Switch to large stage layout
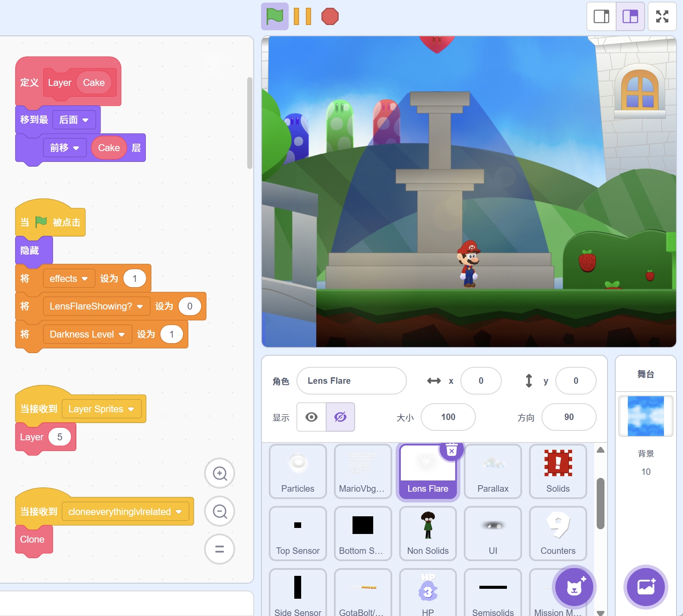683x616 pixels. [630, 16]
